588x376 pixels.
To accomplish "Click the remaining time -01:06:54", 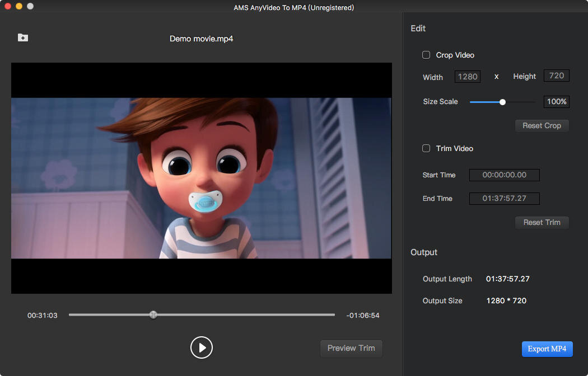I will tap(363, 316).
